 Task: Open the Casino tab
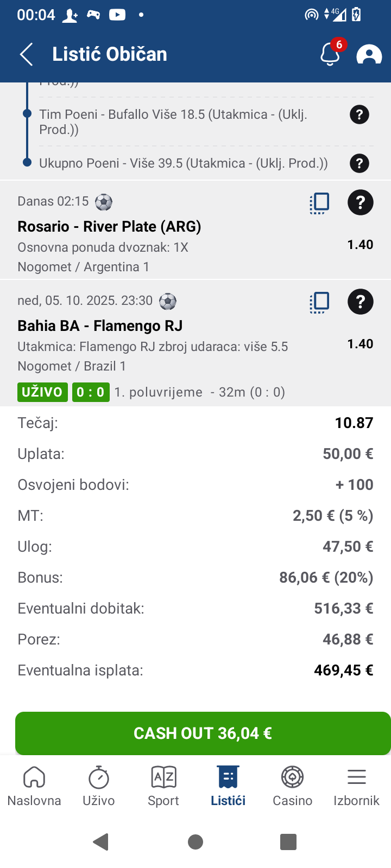coord(292,786)
